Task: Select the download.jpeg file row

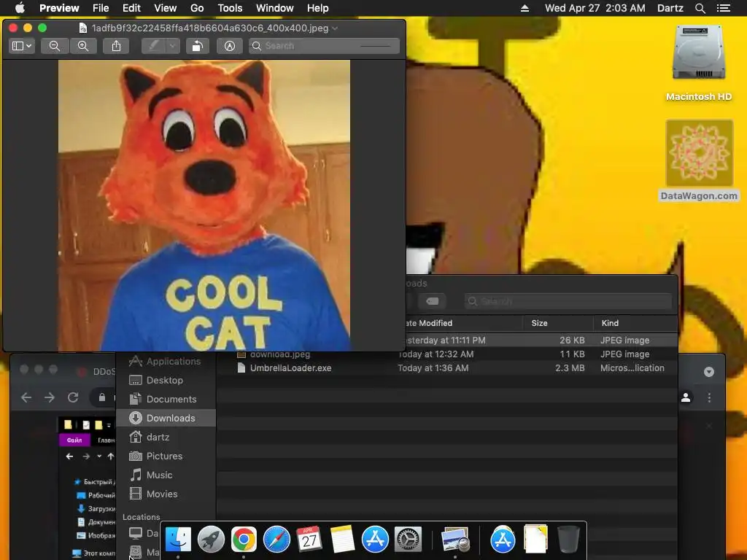Action: pyautogui.click(x=447, y=354)
